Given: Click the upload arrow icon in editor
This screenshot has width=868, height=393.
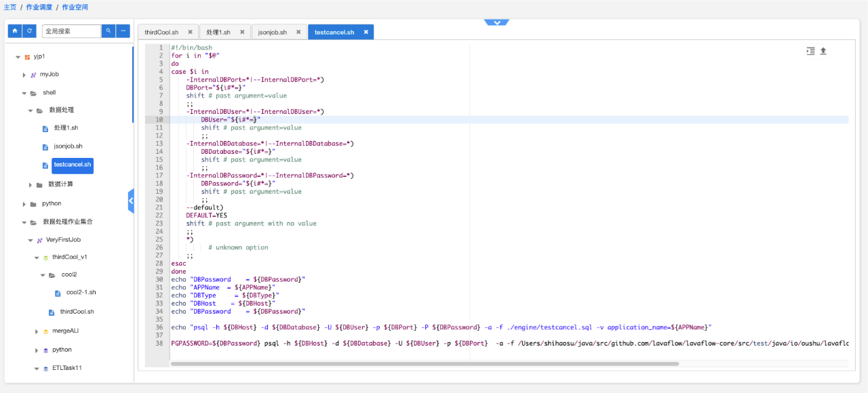Looking at the screenshot, I should tap(823, 51).
